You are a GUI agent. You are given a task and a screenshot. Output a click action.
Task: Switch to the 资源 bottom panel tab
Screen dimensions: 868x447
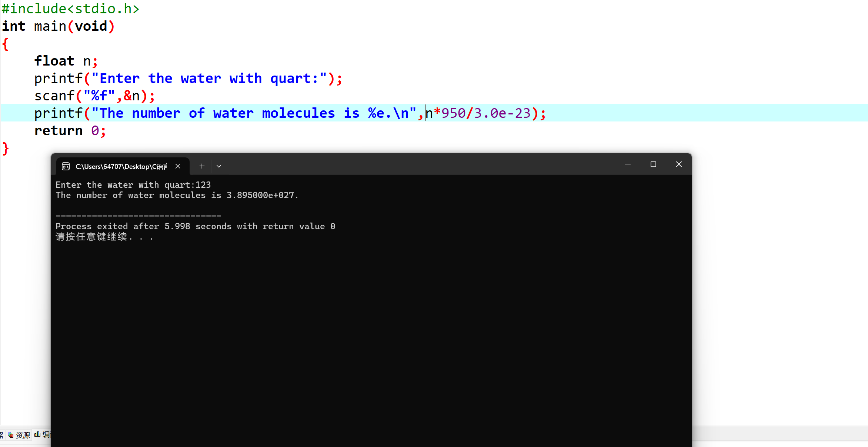tap(23, 435)
